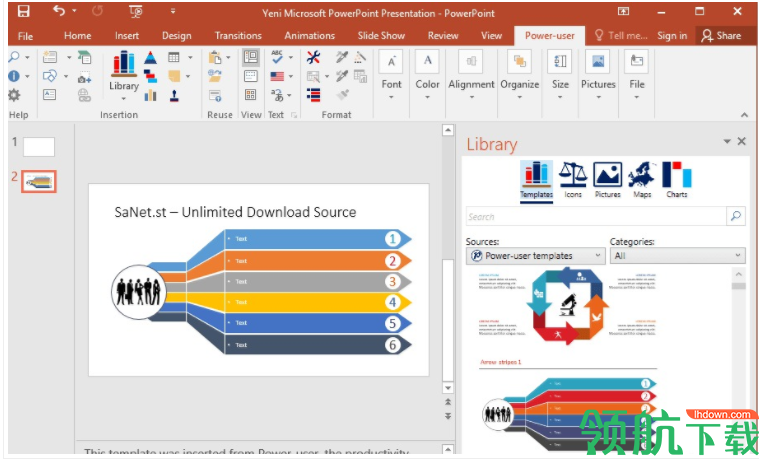The width and height of the screenshot is (759, 462).
Task: Click the new slide icon in Insertion
Action: (50, 57)
